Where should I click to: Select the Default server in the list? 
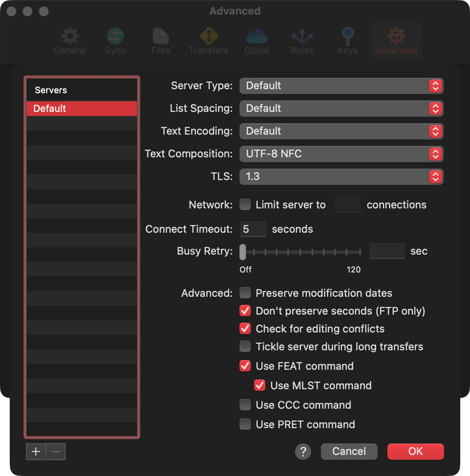click(x=81, y=108)
